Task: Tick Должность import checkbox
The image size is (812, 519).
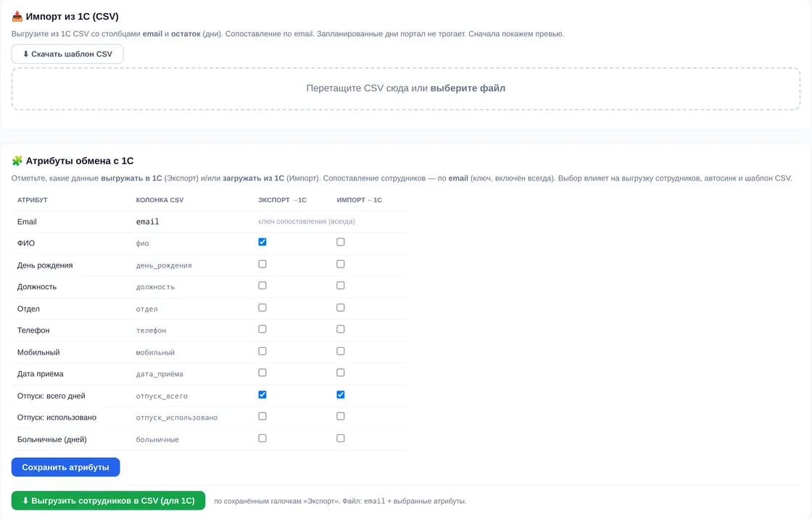Action: 340,286
